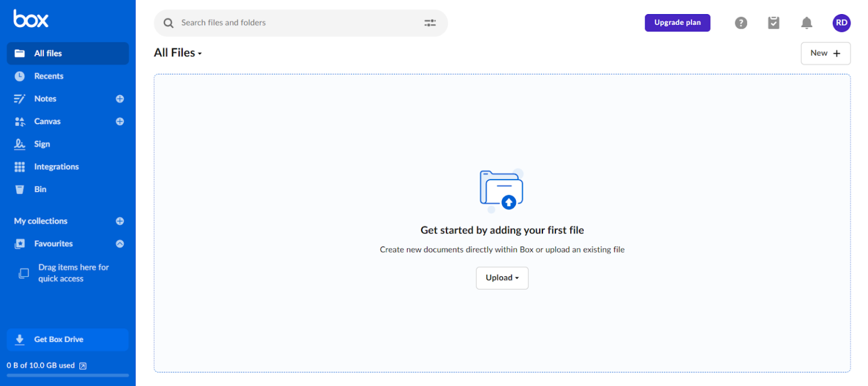868x386 pixels.
Task: Select the Notes section in sidebar
Action: pyautogui.click(x=45, y=98)
